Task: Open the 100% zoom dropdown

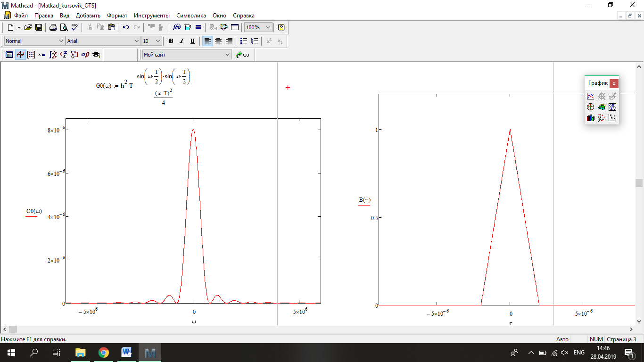Action: click(x=268, y=27)
